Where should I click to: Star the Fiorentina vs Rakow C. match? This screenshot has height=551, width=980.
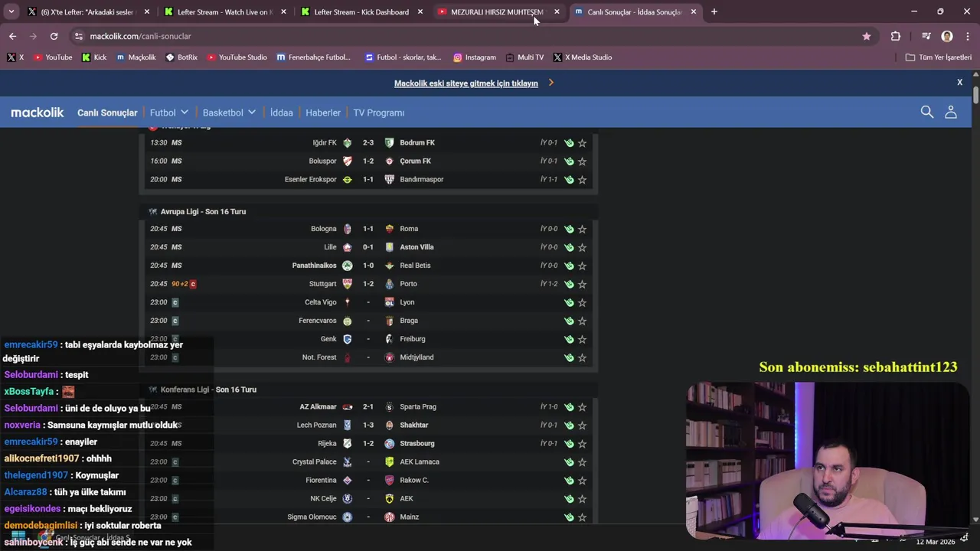coord(582,480)
